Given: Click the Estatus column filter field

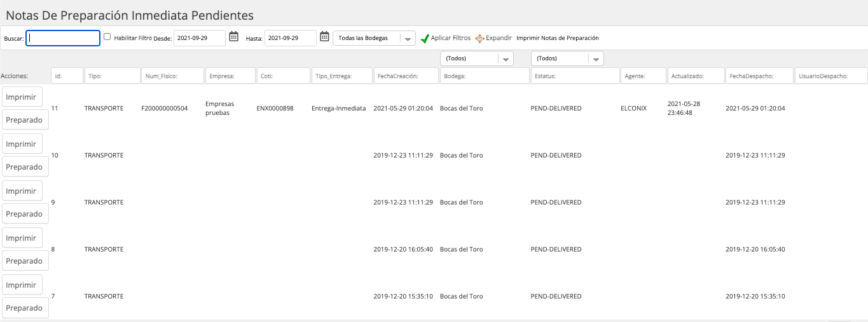Looking at the screenshot, I should (x=575, y=76).
